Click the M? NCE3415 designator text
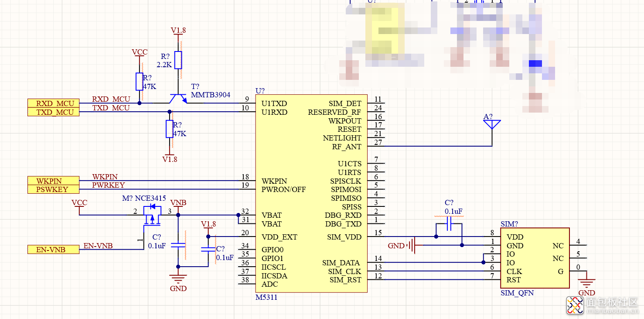Screen dimensions: 644x319 point(144,199)
